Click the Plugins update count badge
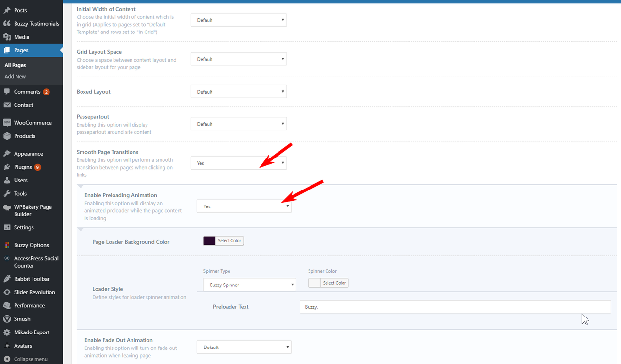 pyautogui.click(x=37, y=167)
